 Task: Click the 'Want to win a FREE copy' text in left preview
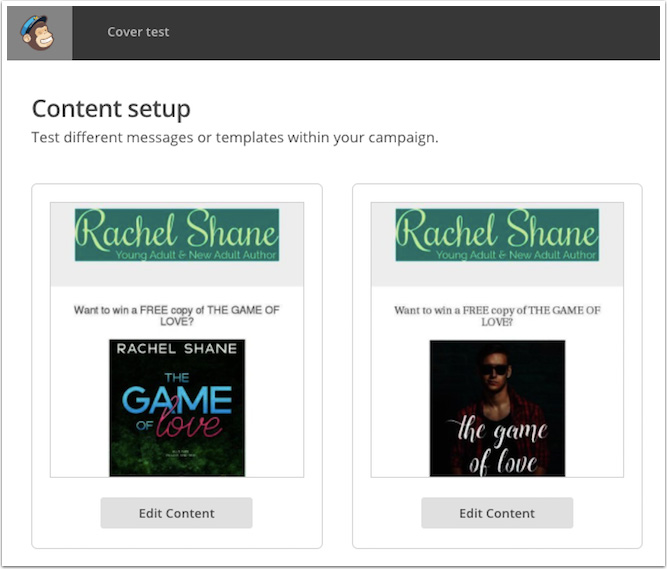[x=177, y=316]
